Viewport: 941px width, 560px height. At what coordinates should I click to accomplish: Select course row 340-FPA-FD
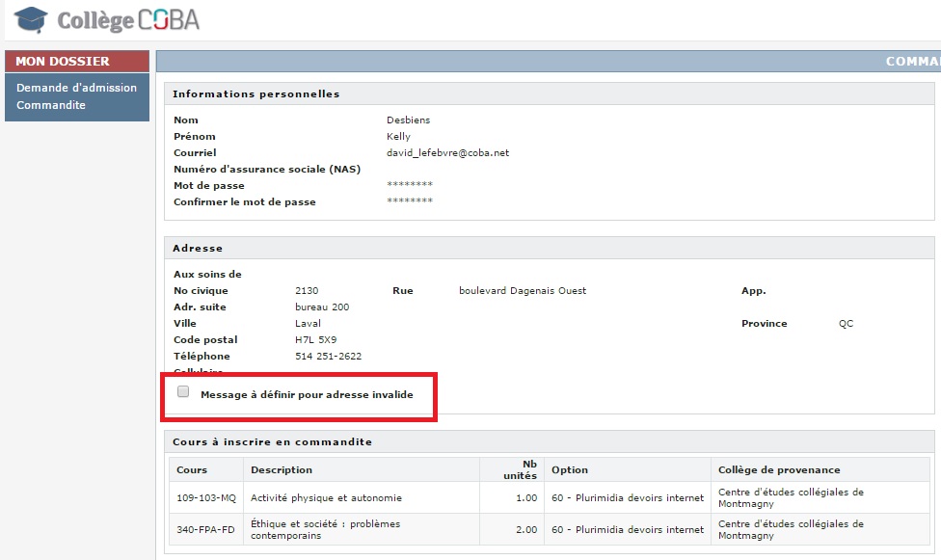[x=205, y=529]
